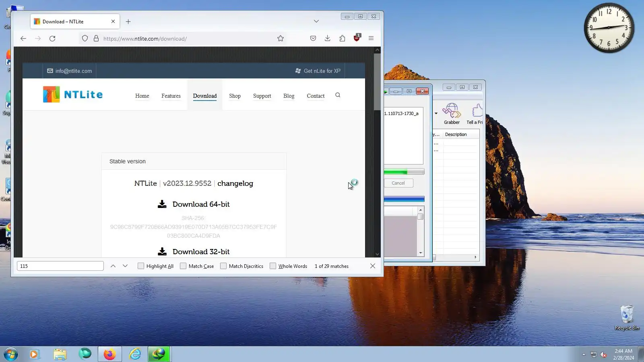Go to next find match
Screen dimensions: 644x362
point(125,266)
